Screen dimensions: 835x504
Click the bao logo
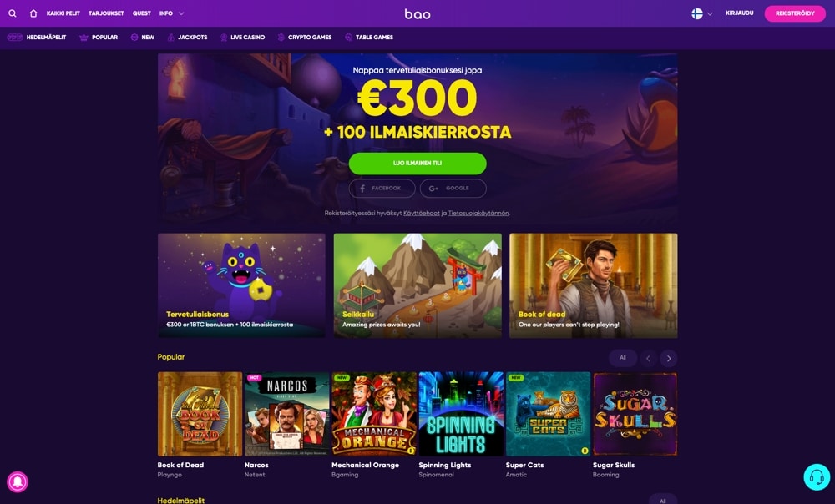click(x=417, y=14)
